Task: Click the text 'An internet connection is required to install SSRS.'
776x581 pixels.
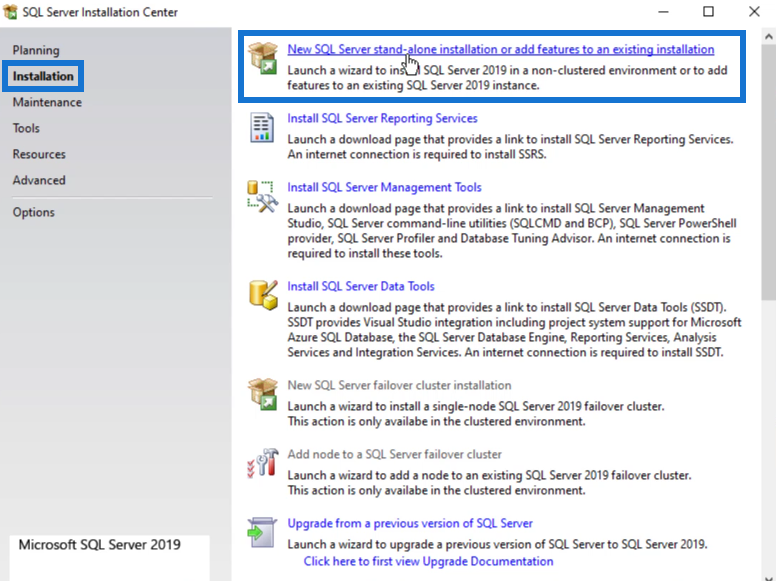Action: click(417, 154)
